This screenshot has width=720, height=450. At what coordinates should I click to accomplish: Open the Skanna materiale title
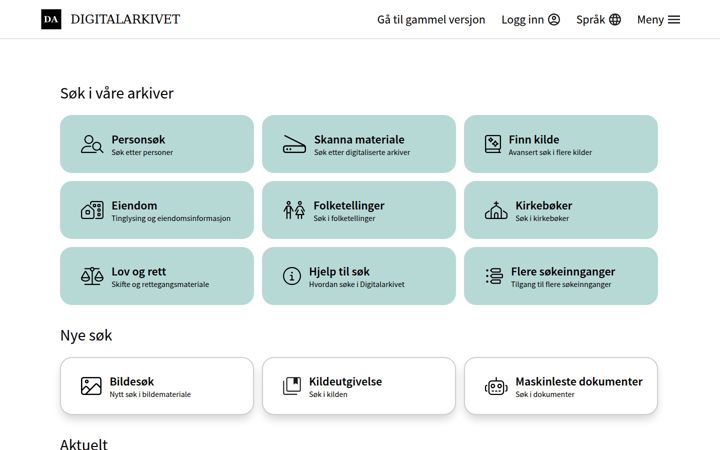click(360, 139)
